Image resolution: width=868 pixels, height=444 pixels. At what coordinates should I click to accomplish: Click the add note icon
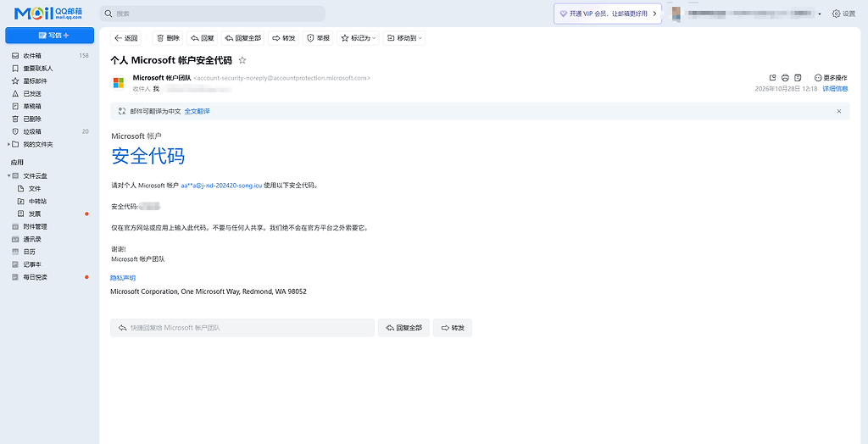point(798,77)
